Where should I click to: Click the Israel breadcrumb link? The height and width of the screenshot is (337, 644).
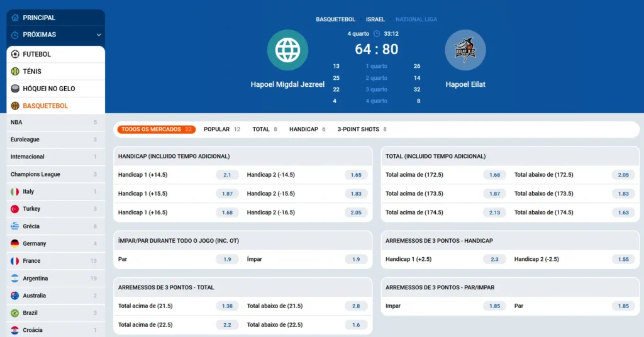[x=375, y=19]
